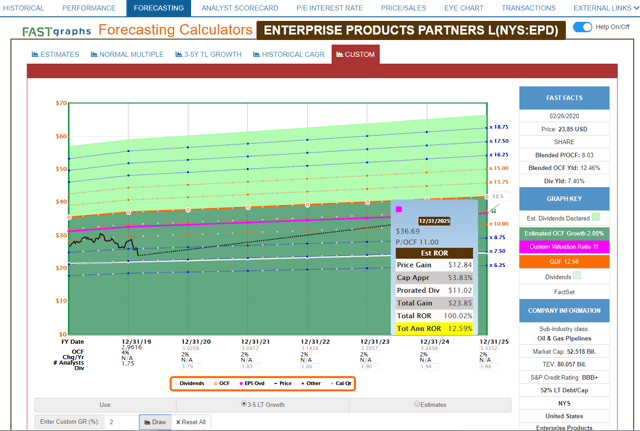Switch to the Estimates calculator
The width and height of the screenshot is (640, 431).
[x=56, y=54]
